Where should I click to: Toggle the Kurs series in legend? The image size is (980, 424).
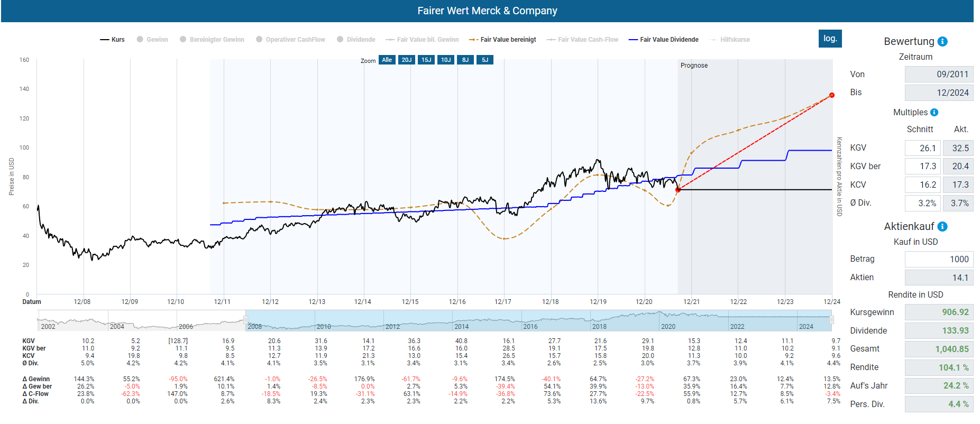[113, 40]
